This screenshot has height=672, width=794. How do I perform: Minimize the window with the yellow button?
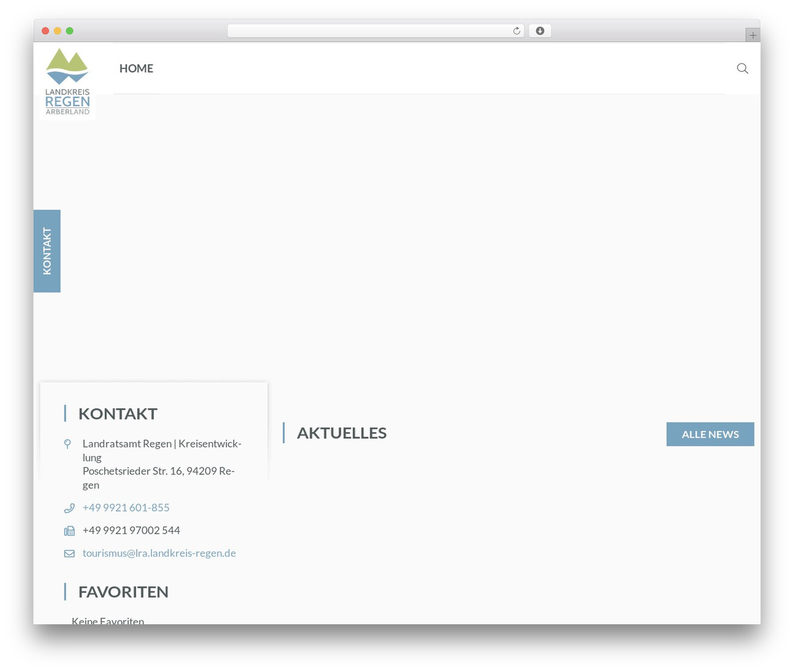[58, 31]
